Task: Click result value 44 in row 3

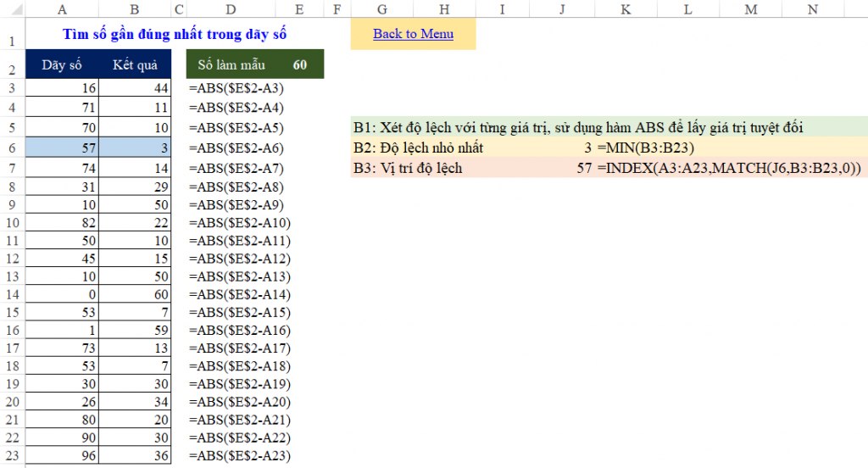Action: (x=135, y=88)
